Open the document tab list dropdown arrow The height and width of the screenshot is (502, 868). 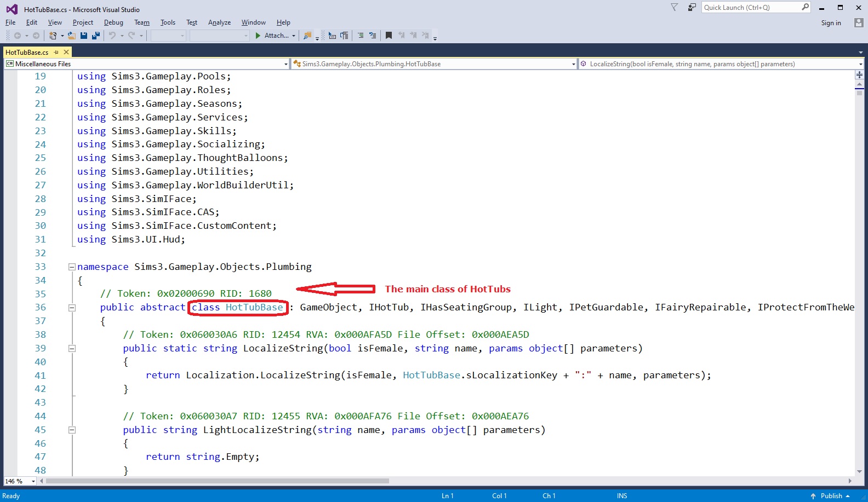coord(860,53)
